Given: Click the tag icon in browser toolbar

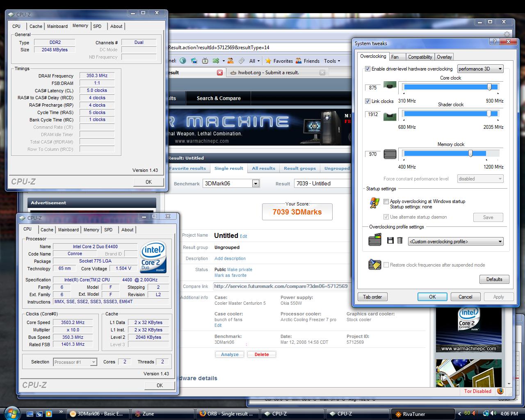Looking at the screenshot, I should (x=242, y=61).
